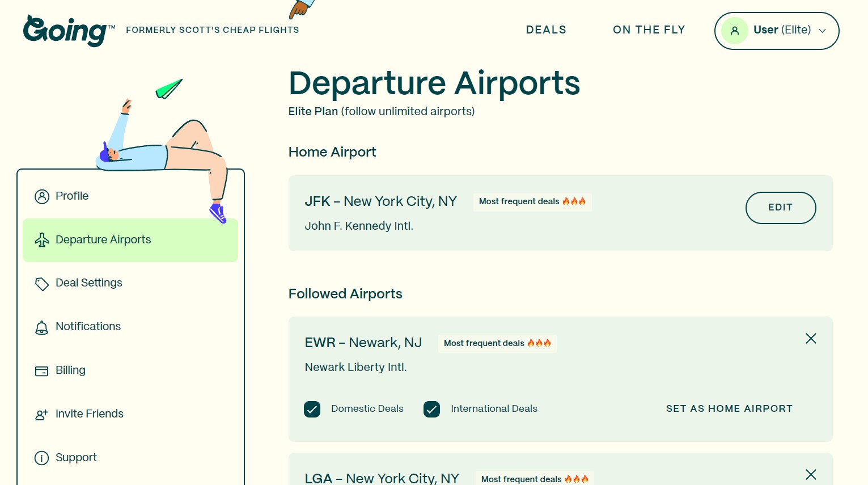Image resolution: width=868 pixels, height=485 pixels.
Task: Open the account dropdown chevron
Action: point(822,31)
